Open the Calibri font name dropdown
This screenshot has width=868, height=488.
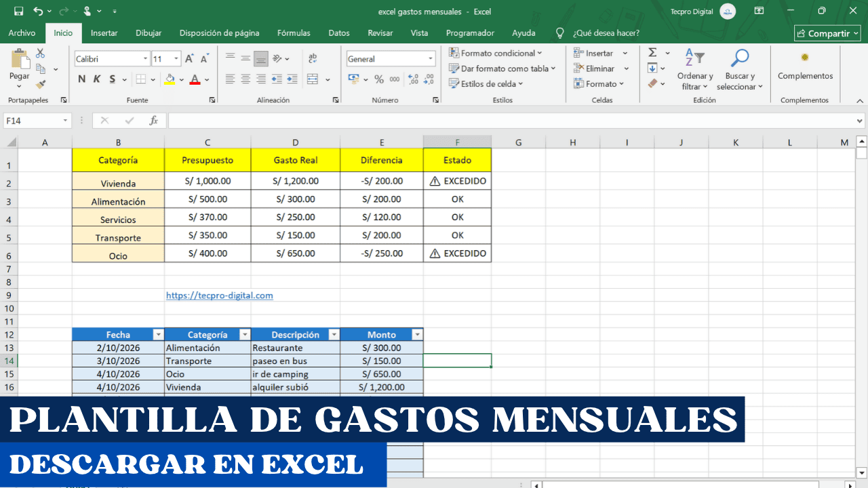145,59
